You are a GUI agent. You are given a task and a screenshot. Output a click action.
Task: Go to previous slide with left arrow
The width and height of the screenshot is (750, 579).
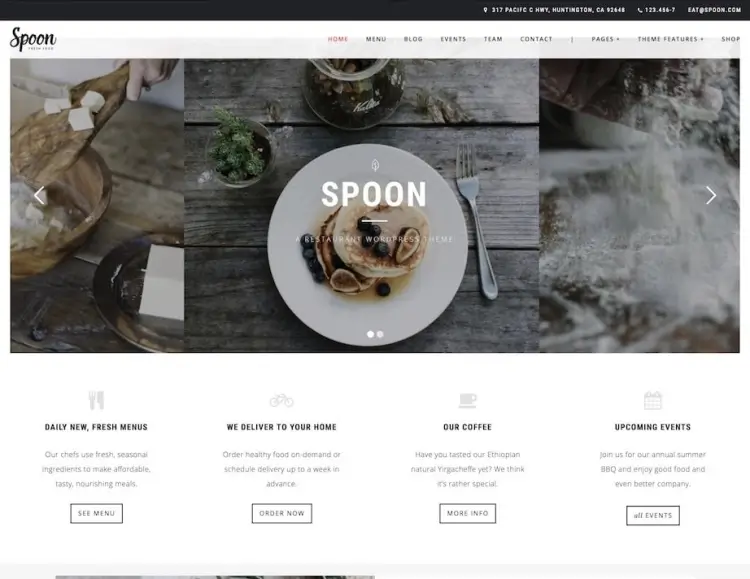tap(39, 195)
